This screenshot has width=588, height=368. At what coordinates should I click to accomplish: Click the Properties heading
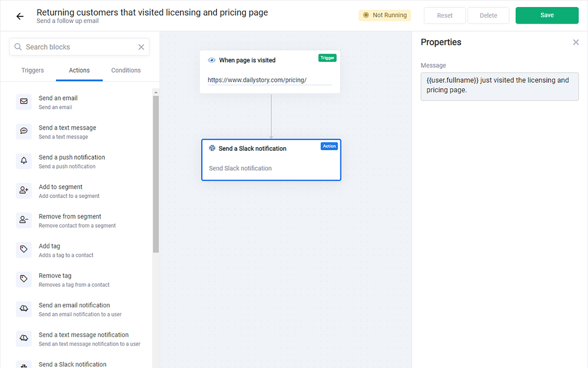tap(441, 42)
